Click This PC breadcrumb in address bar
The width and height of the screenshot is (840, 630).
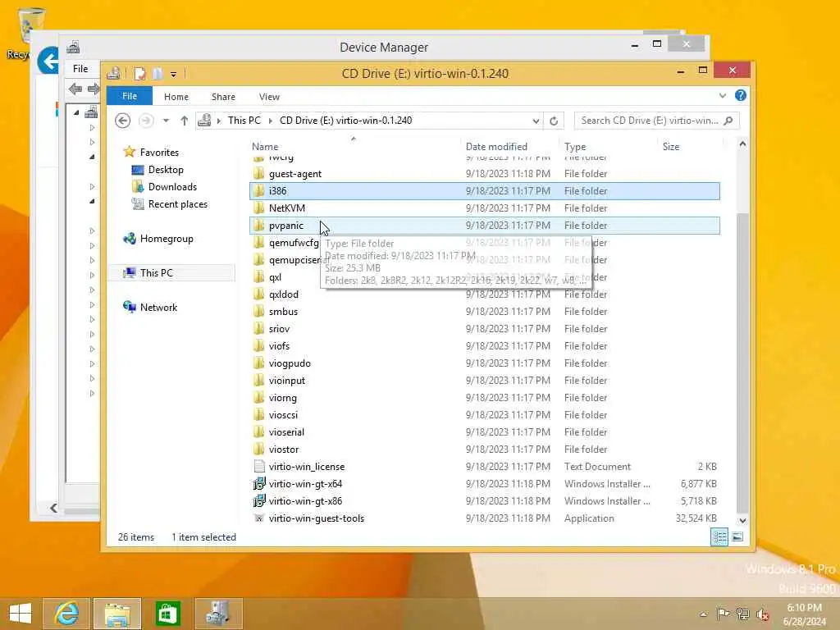coord(244,121)
